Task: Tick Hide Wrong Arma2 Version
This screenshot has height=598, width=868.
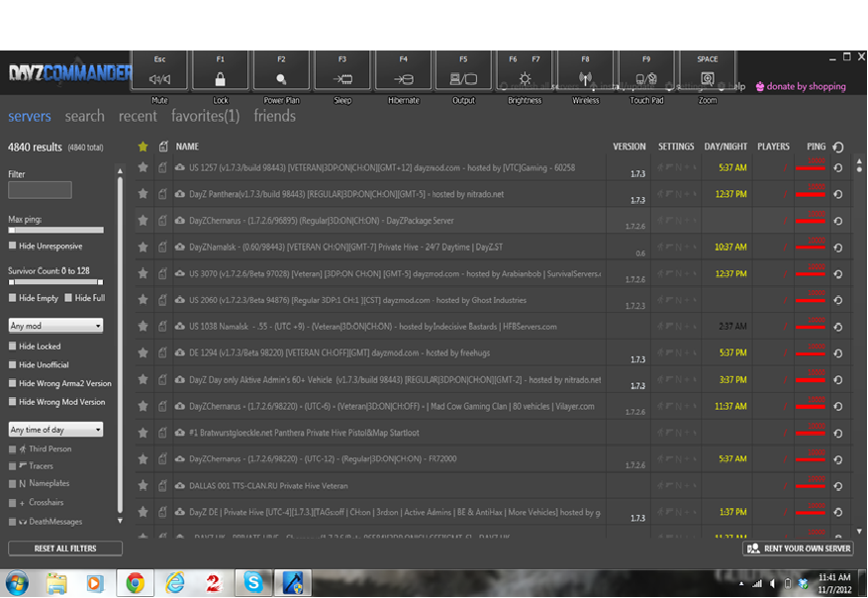Action: (12, 383)
